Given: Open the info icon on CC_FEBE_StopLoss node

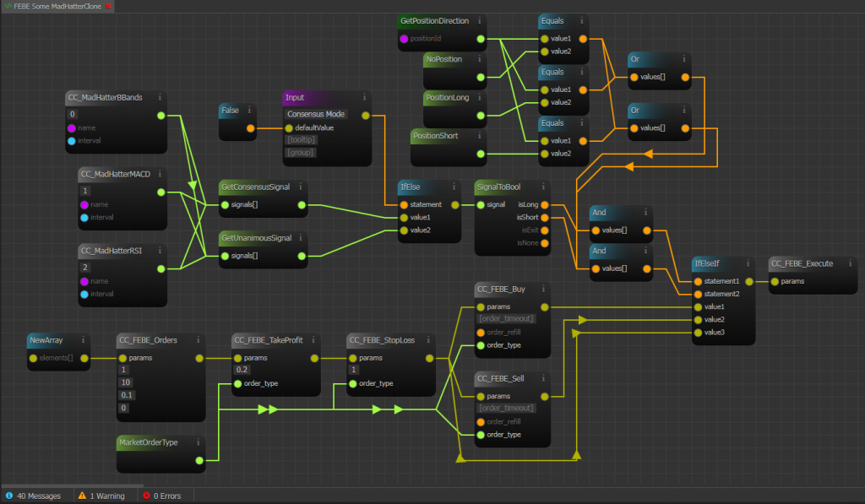Looking at the screenshot, I should [428, 339].
